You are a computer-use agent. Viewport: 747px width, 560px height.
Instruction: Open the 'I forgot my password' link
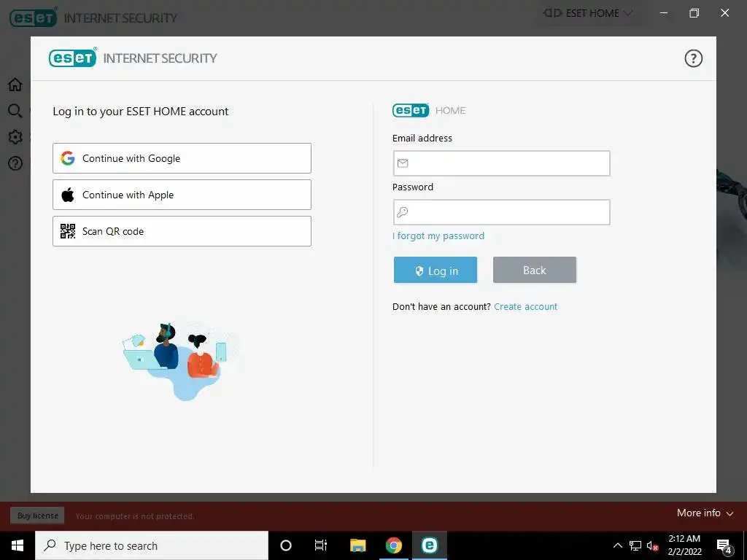pyautogui.click(x=438, y=236)
